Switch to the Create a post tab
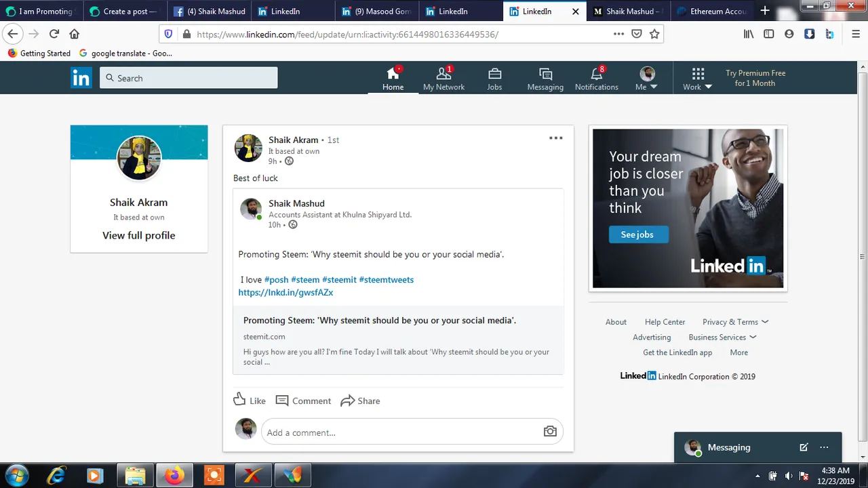The height and width of the screenshot is (488, 868). tap(125, 12)
